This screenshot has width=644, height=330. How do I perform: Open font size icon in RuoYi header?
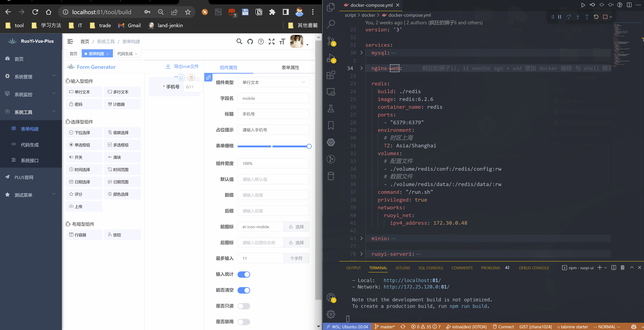[282, 42]
